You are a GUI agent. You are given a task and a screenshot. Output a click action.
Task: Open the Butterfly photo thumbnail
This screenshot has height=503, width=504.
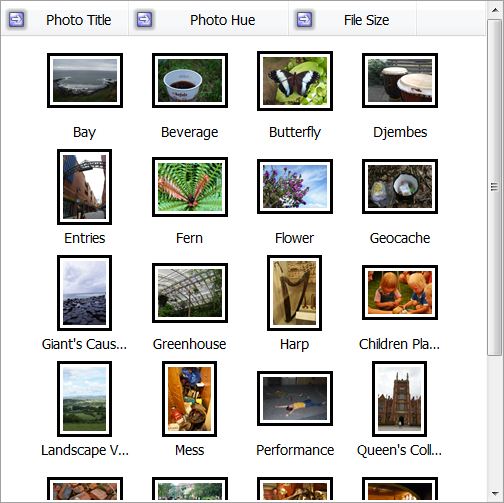[x=295, y=81]
